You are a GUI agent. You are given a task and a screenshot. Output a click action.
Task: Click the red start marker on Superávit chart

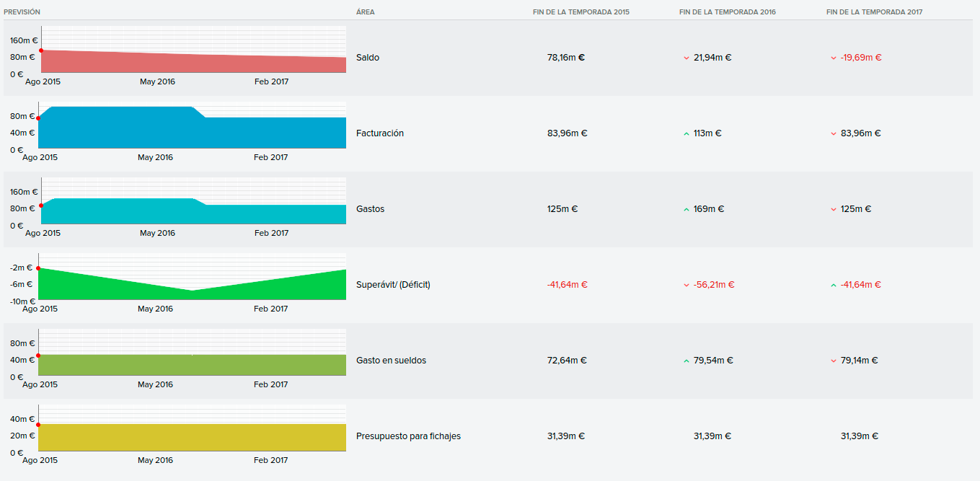(38, 268)
